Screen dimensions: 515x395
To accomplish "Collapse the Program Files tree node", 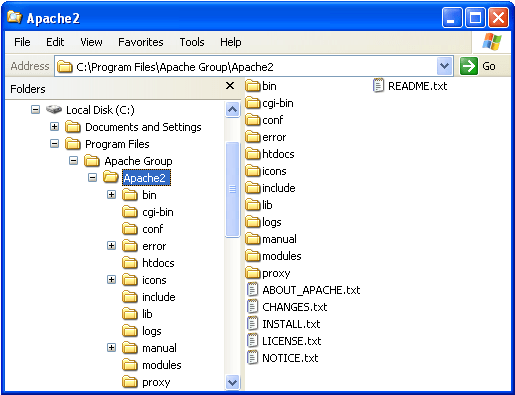I will [54, 144].
